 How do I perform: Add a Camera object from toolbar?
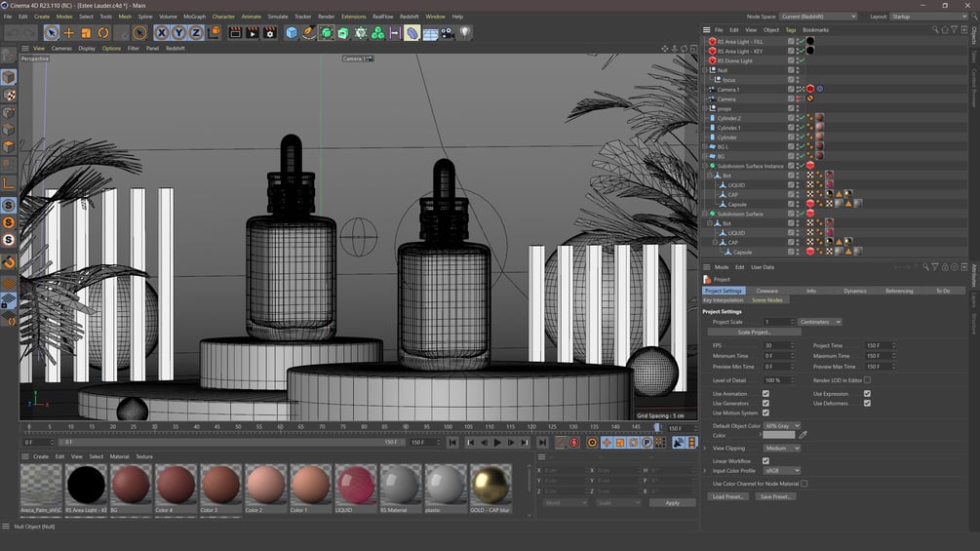click(x=448, y=32)
